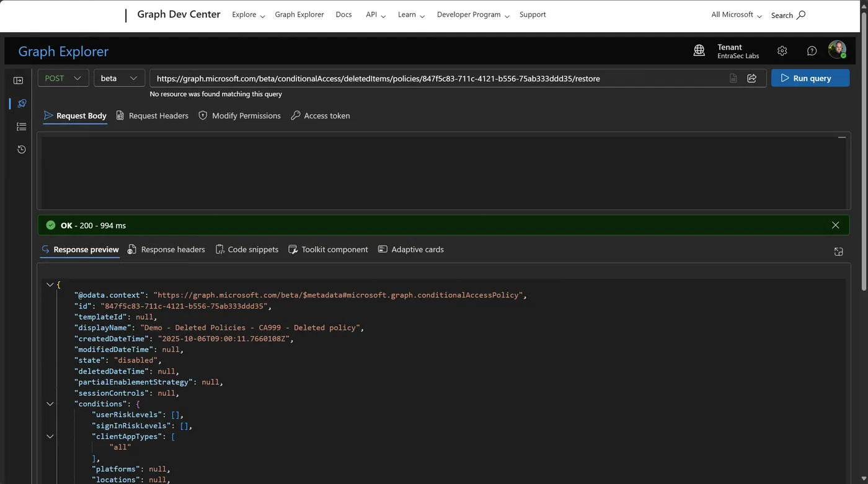Switch to the Request Body tab
The height and width of the screenshot is (484, 868).
coord(75,115)
